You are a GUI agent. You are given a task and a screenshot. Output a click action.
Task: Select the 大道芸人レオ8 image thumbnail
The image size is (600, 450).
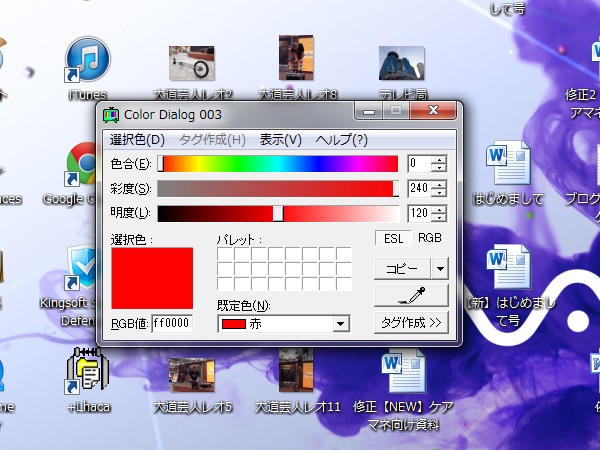tap(296, 58)
